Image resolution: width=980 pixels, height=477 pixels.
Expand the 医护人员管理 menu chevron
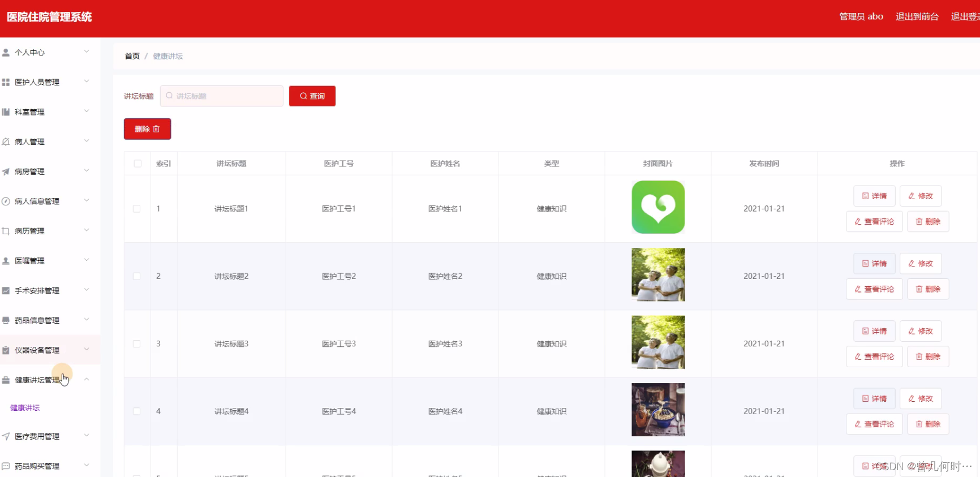87,81
